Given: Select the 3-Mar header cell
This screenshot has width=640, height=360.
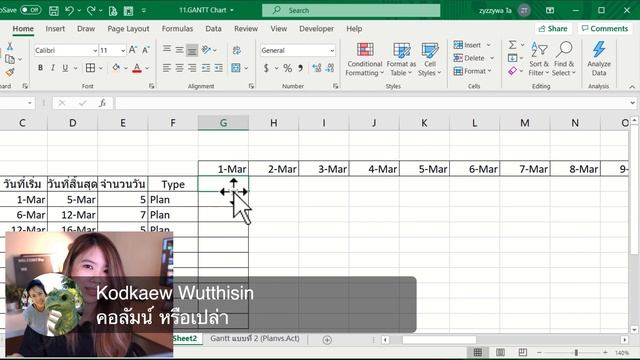Looking at the screenshot, I should pos(324,169).
